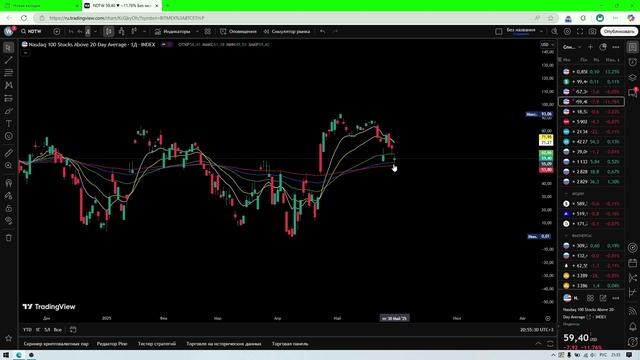Open object tree layers icon in right sidebar
Screen dimensions: 640x360
tap(632, 77)
